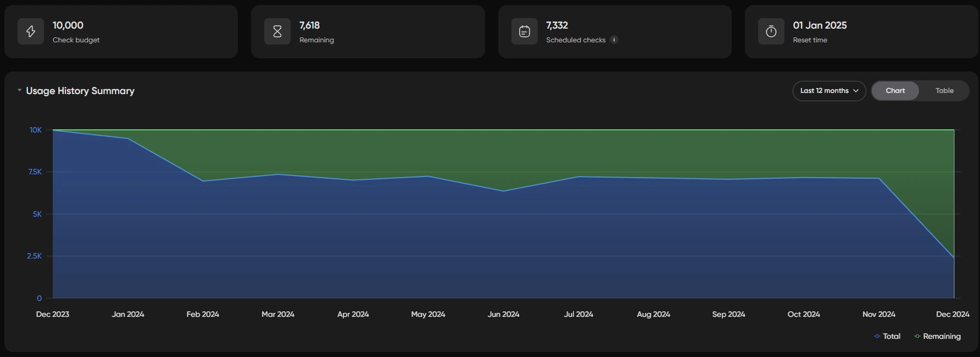Click the hourglass Remaining icon
Image resolution: width=980 pixels, height=357 pixels.
click(277, 32)
